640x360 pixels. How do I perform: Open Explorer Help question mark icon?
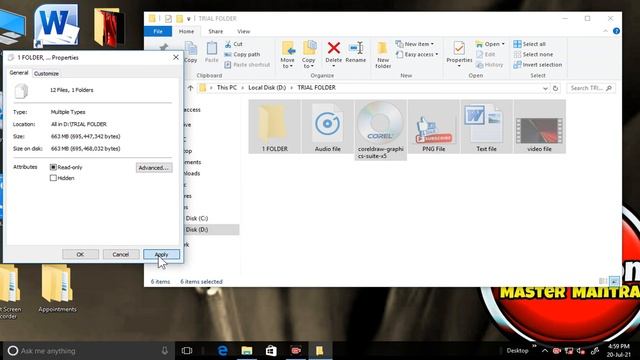(x=616, y=31)
